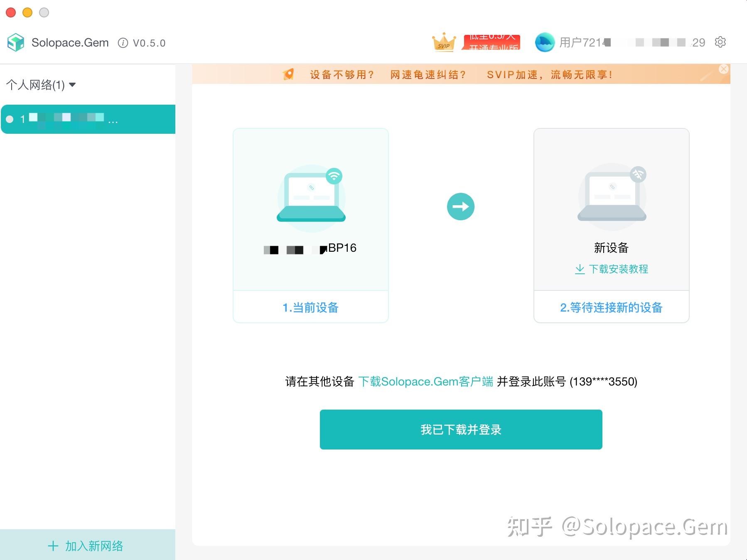Click the SVIP crown icon

(444, 42)
